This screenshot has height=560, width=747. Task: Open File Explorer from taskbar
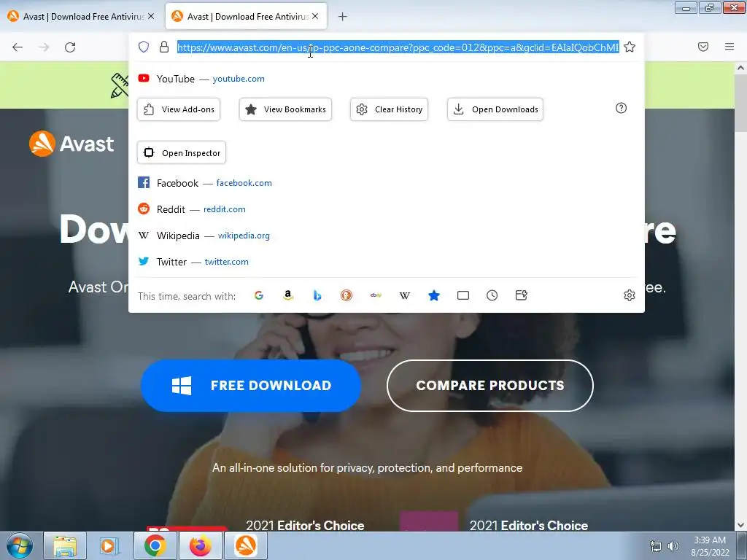(x=65, y=546)
